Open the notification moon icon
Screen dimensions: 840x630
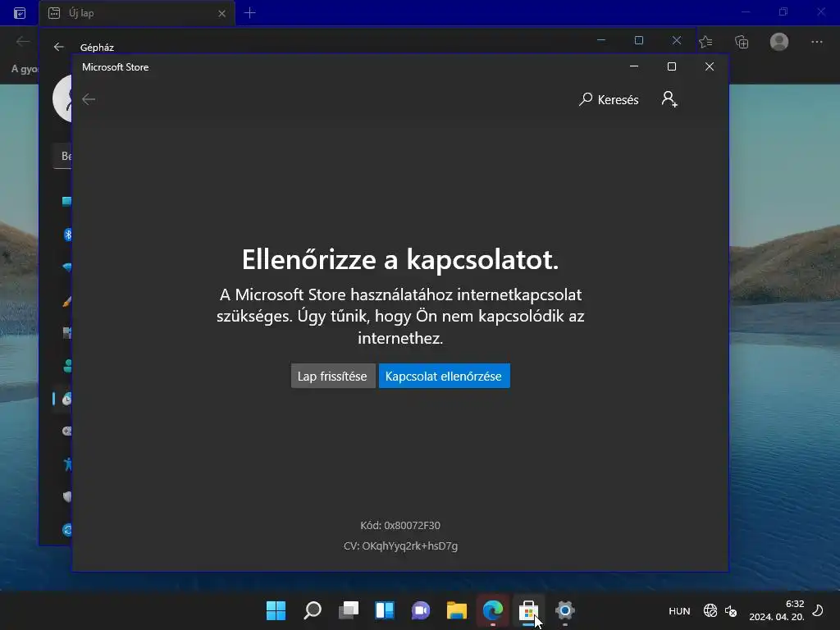(x=818, y=610)
